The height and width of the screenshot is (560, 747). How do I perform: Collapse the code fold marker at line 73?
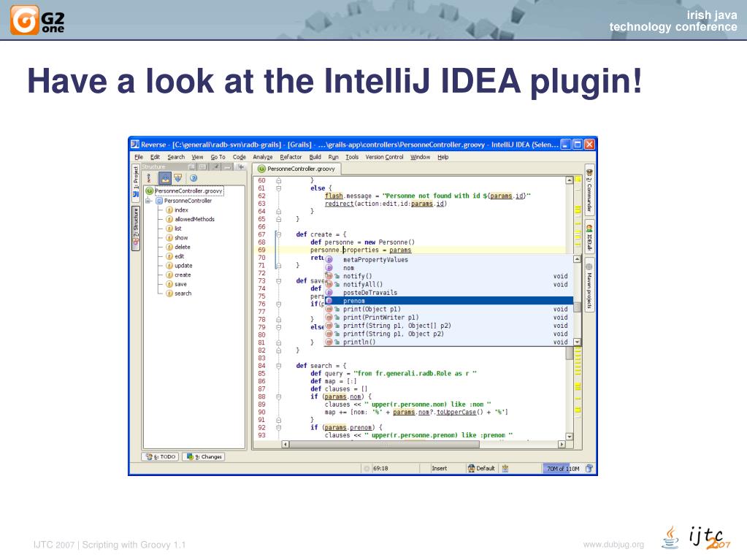pyautogui.click(x=279, y=281)
